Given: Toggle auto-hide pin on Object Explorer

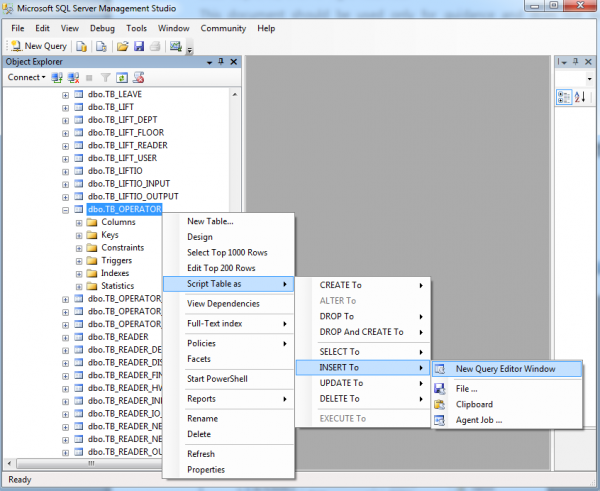Looking at the screenshot, I should tap(221, 62).
